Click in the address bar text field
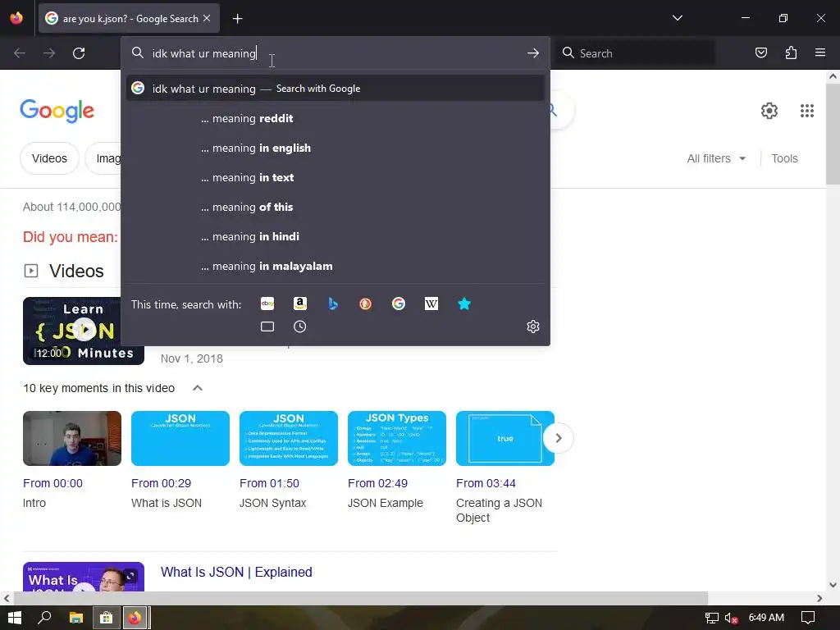This screenshot has height=630, width=840. click(x=335, y=53)
